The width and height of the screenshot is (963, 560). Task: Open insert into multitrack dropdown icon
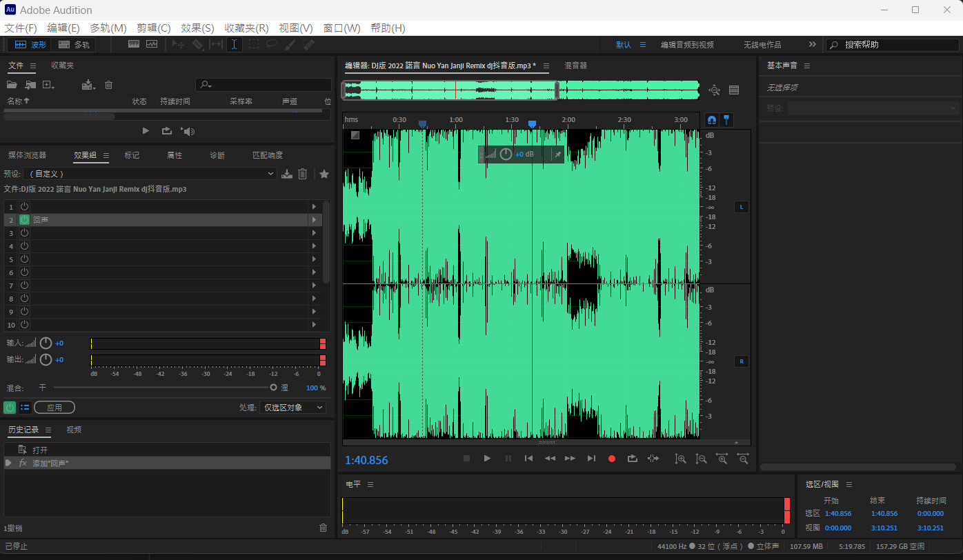point(88,85)
